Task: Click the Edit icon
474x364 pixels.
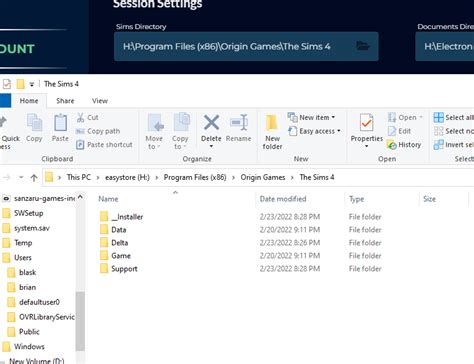Action: (392, 131)
